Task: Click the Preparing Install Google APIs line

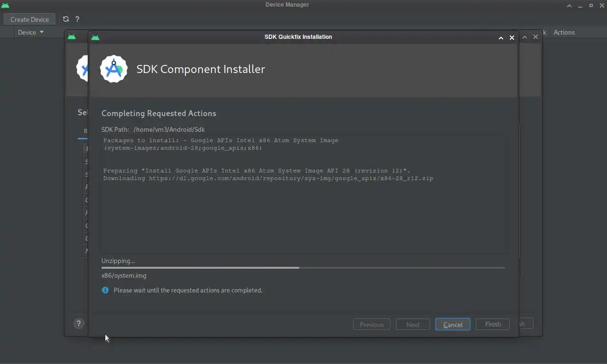Action: tap(257, 171)
